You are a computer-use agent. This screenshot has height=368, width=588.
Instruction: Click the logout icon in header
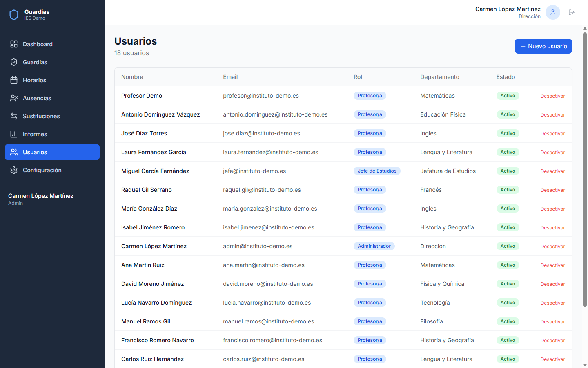572,12
